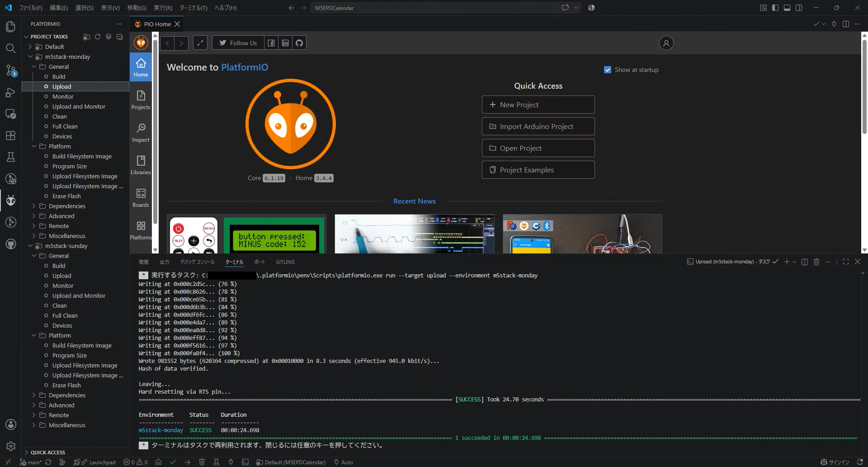Click the Open Project button
868x467 pixels.
(x=538, y=148)
